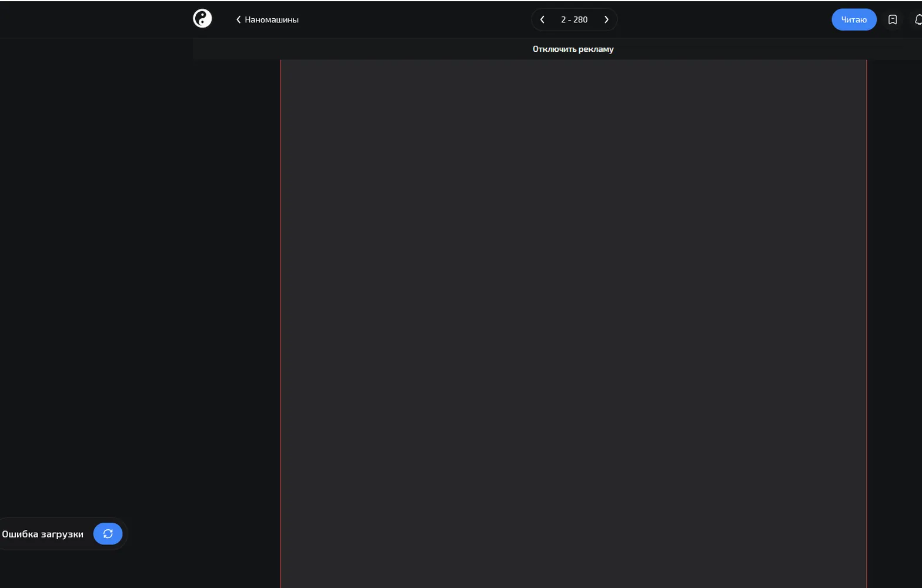
Task: Tap the chapter number text 2 - 280
Action: tap(574, 19)
